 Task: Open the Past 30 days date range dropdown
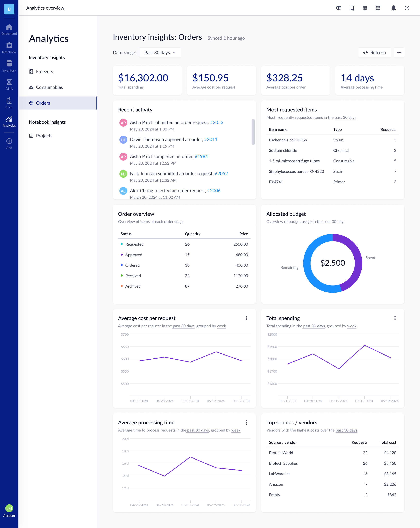point(160,52)
